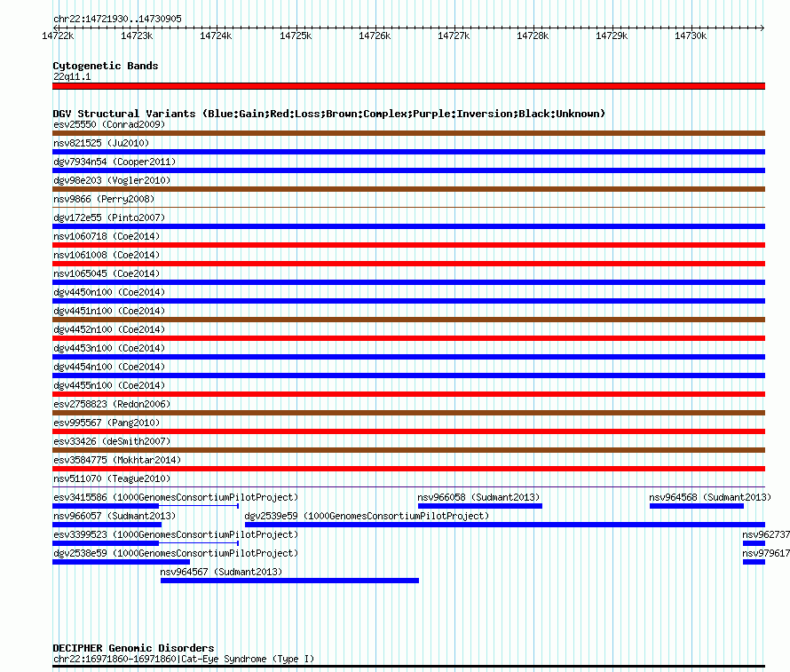Image resolution: width=790 pixels, height=672 pixels.
Task: Click the esv3415586 1000Genomes label
Action: [x=176, y=497]
